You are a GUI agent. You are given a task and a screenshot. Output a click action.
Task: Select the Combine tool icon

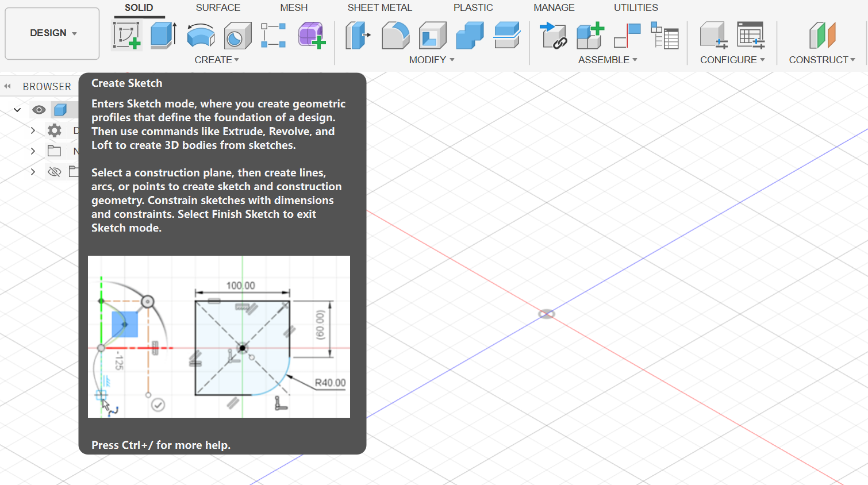point(470,35)
